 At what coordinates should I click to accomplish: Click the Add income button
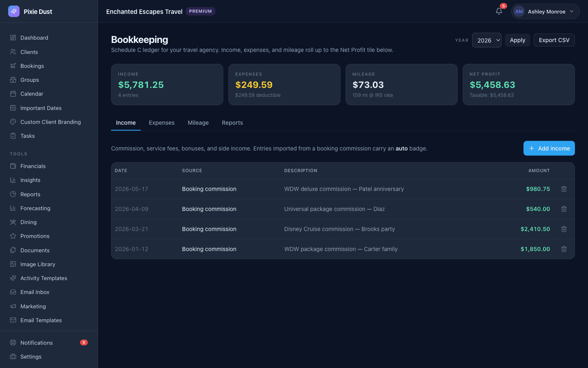point(549,148)
